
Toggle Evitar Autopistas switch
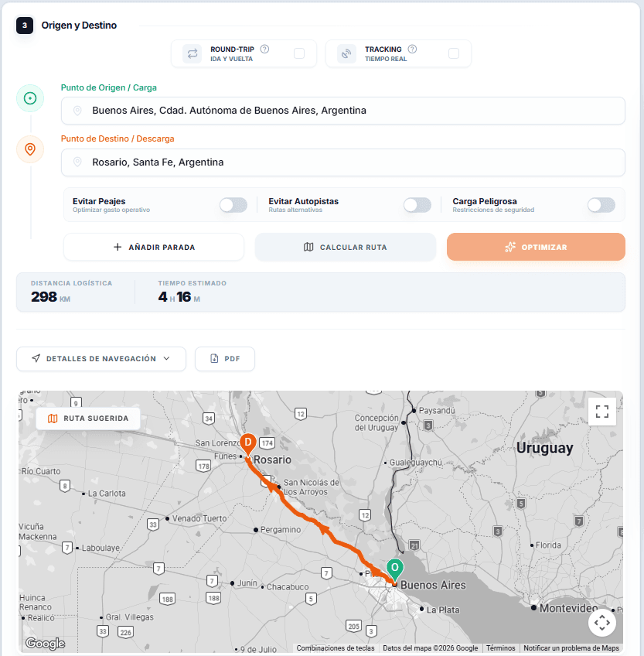[417, 205]
